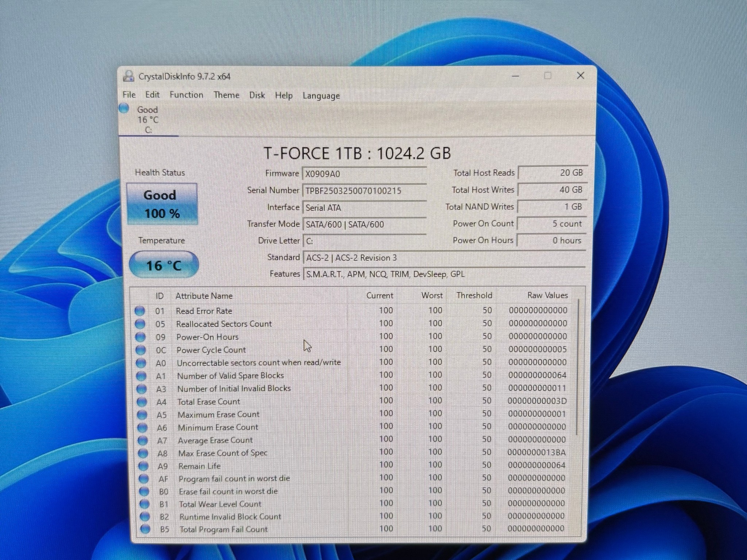Select the 'Read Error Rate' attribute name
Viewport: 747px width, 560px height.
coord(204,311)
